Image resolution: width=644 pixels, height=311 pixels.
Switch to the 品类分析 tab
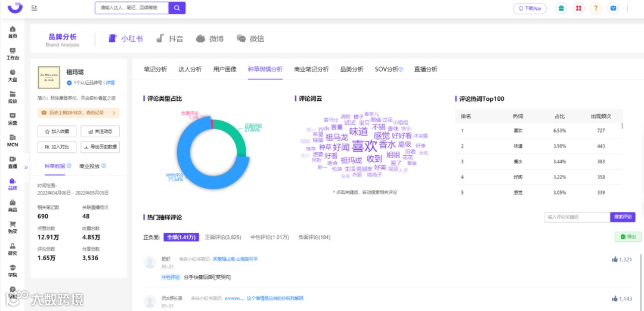coord(352,69)
